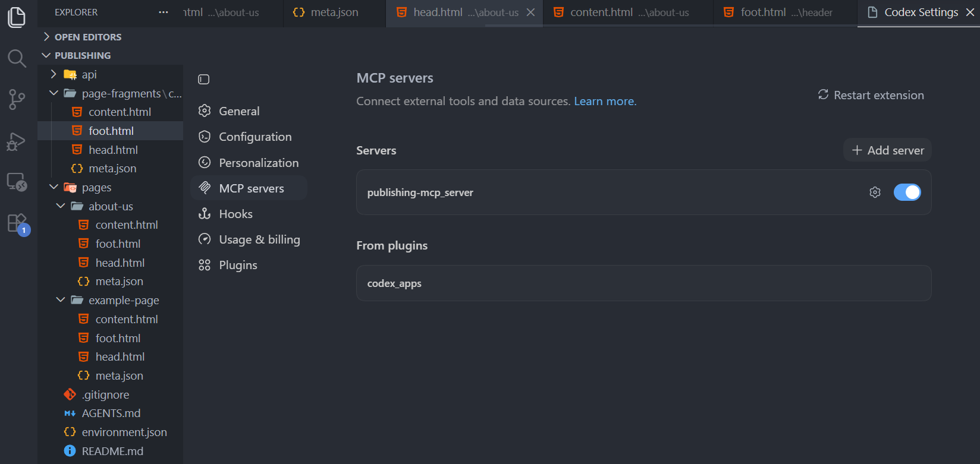Viewport: 980px width, 464px height.
Task: Click the Usage & billing gauge icon
Action: [x=205, y=239]
